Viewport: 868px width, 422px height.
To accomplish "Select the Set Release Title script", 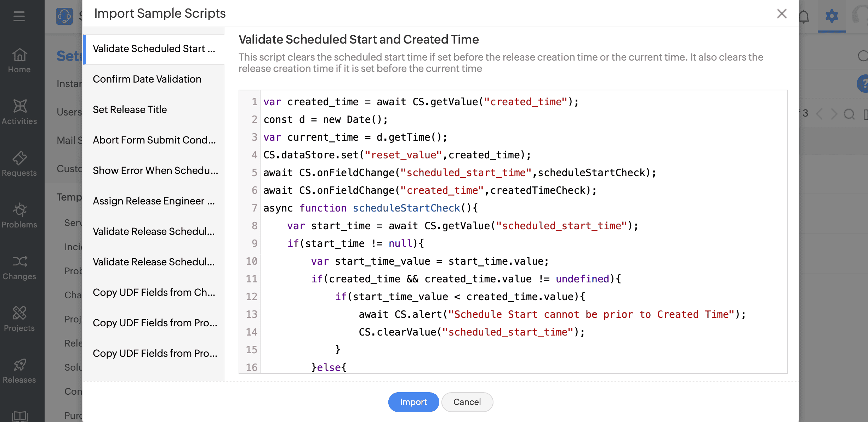I will [x=130, y=109].
